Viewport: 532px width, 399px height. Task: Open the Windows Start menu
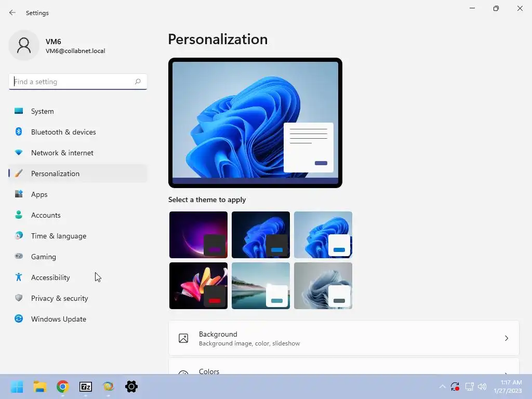point(17,387)
